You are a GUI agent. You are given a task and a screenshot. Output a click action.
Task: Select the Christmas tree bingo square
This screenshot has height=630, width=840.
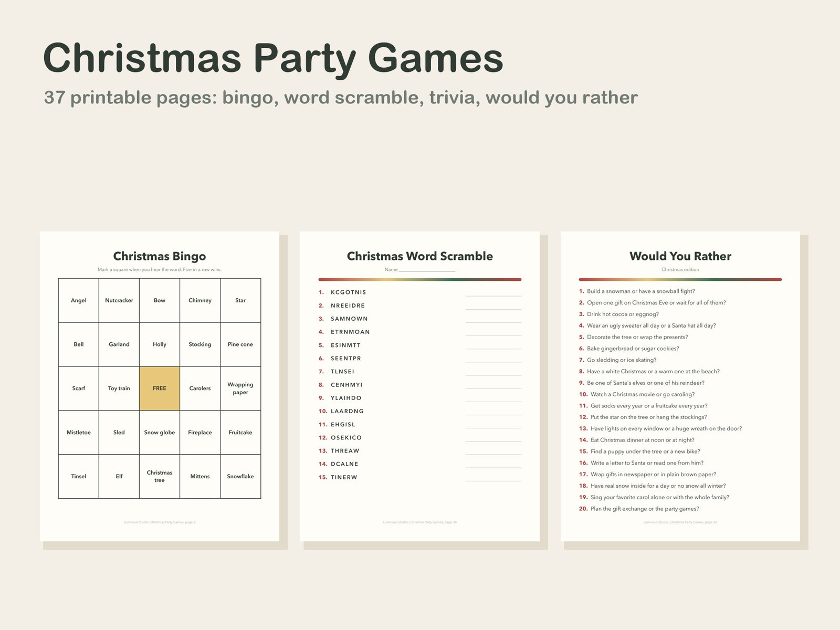tap(160, 477)
